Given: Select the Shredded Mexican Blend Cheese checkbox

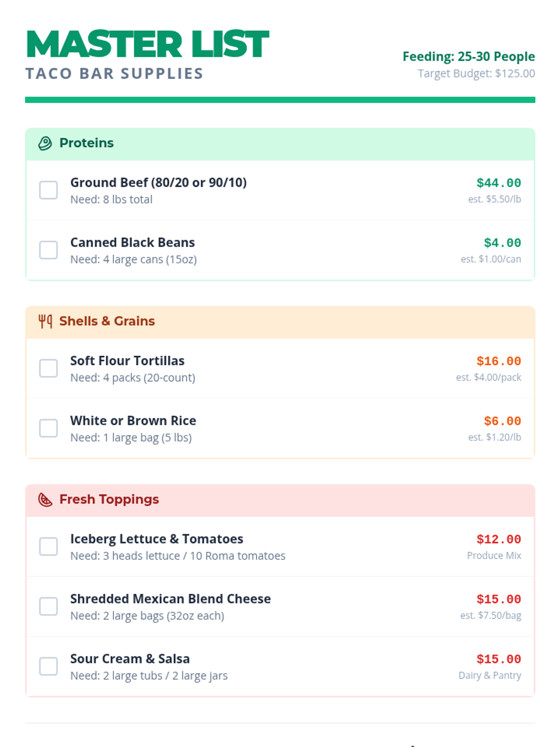Looking at the screenshot, I should pyautogui.click(x=49, y=606).
